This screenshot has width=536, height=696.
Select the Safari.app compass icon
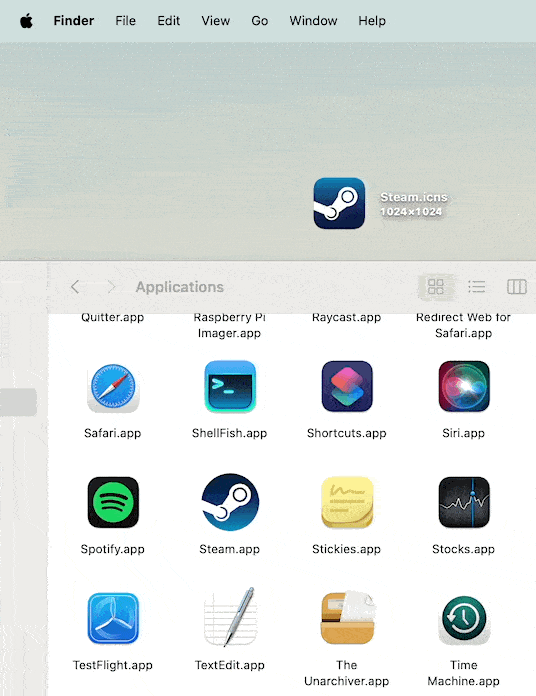113,387
